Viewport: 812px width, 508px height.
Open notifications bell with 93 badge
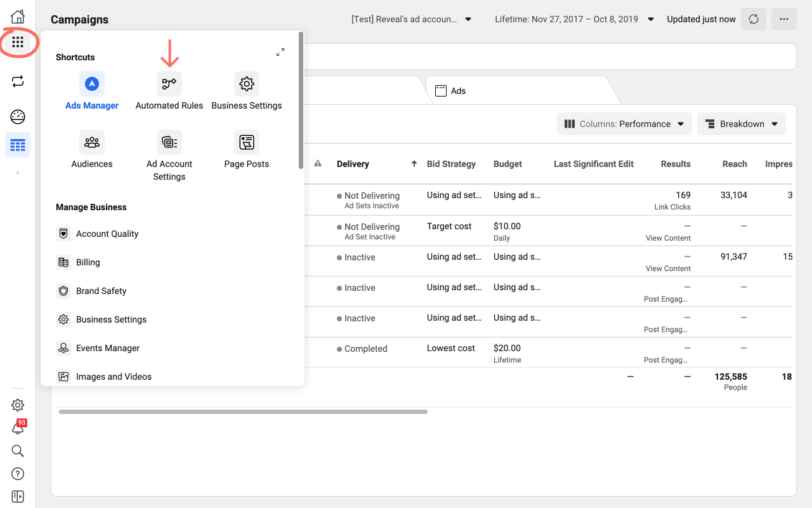tap(18, 429)
